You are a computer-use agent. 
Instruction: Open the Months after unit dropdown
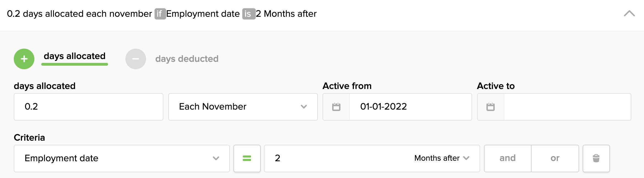click(442, 158)
